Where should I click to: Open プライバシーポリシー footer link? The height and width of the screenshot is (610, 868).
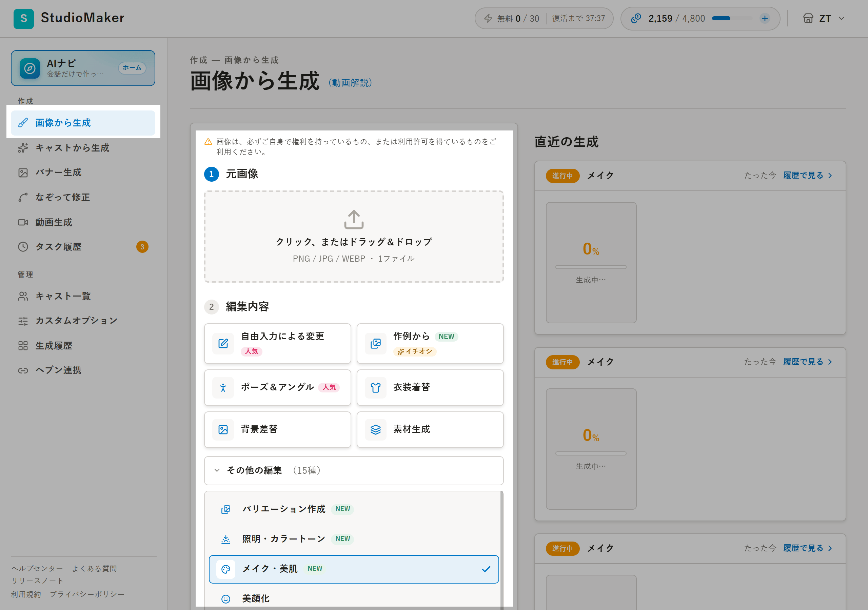(x=87, y=594)
